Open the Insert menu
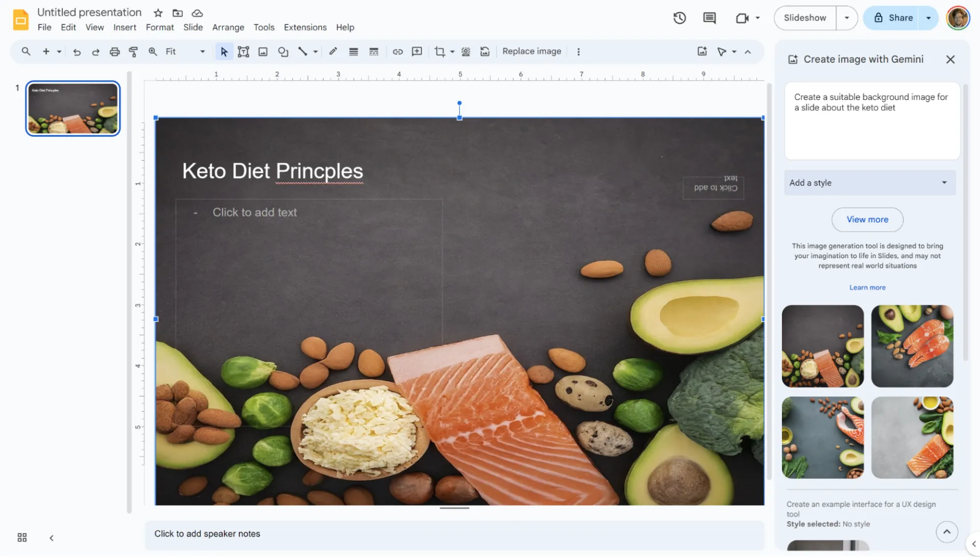 coord(125,28)
